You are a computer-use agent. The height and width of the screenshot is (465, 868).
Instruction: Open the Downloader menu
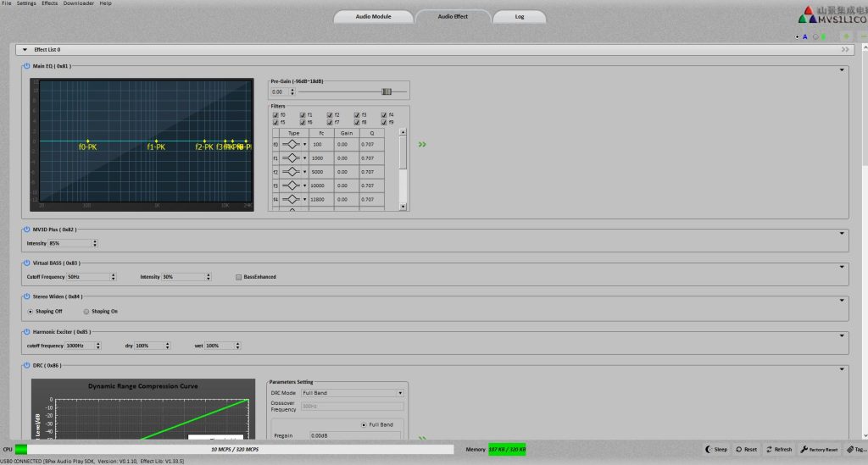(x=80, y=3)
